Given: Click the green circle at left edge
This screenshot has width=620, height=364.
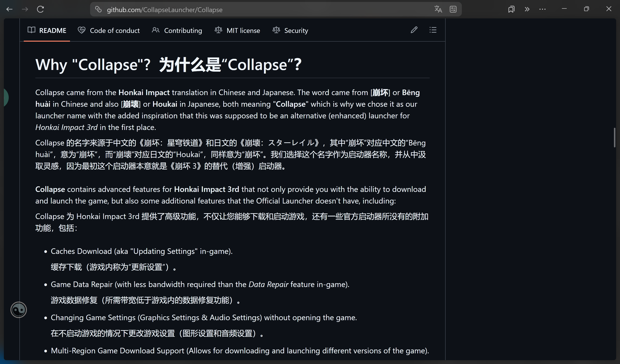Looking at the screenshot, I should tap(6, 98).
